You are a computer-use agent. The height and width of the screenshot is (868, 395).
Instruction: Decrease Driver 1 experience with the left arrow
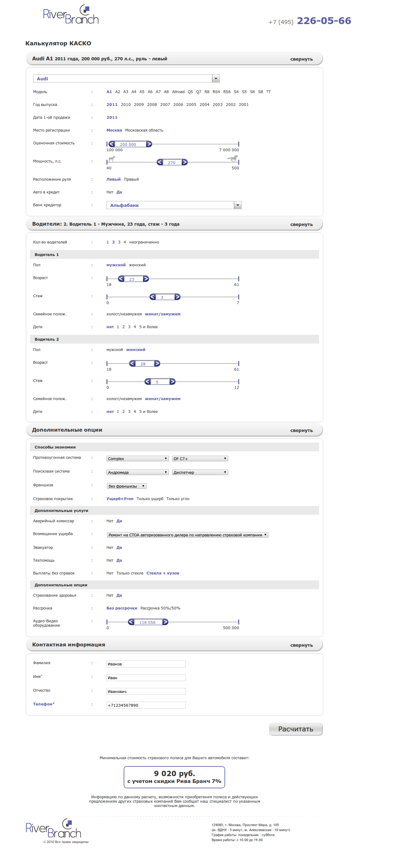point(153,297)
